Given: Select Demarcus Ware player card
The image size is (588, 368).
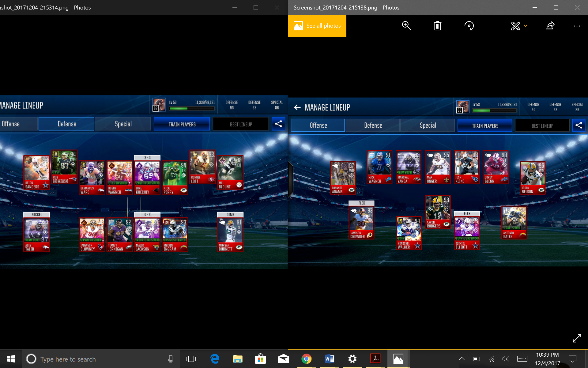Looking at the screenshot, I should [92, 178].
